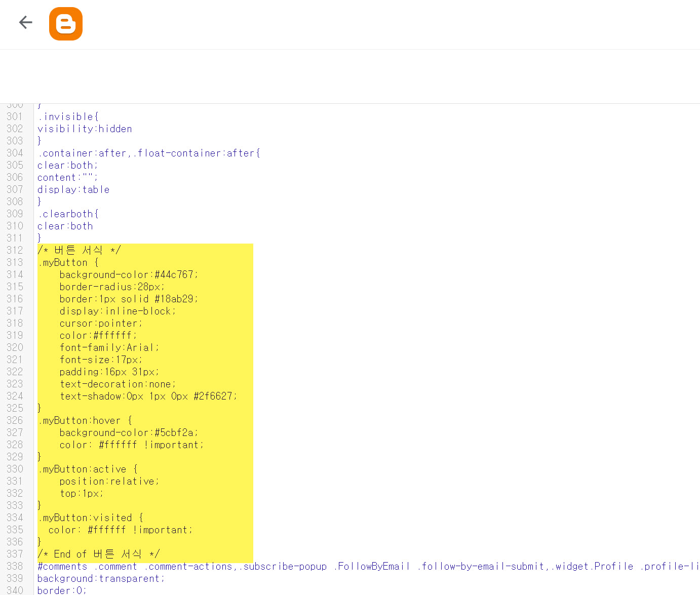Click the 'border:0;' line
Viewport: 700px width, 595px height.
(62, 590)
